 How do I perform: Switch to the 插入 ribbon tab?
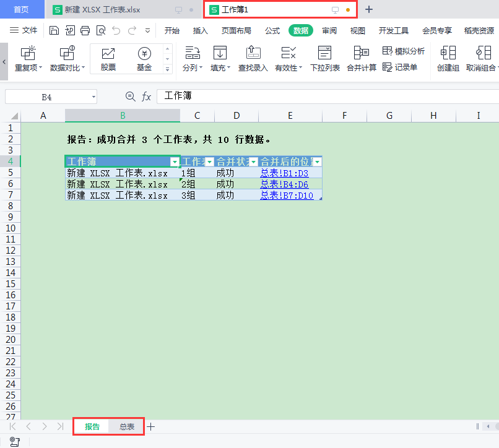pyautogui.click(x=200, y=30)
